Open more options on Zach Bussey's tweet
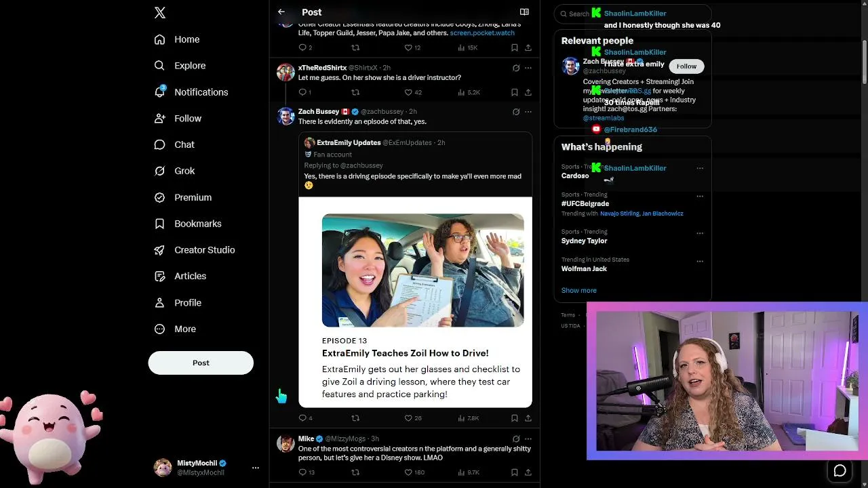Viewport: 868px width, 488px height. [x=528, y=112]
